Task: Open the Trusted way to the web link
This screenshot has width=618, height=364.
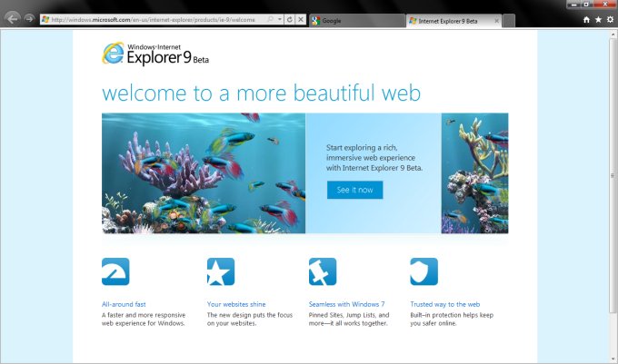Action: [x=445, y=304]
